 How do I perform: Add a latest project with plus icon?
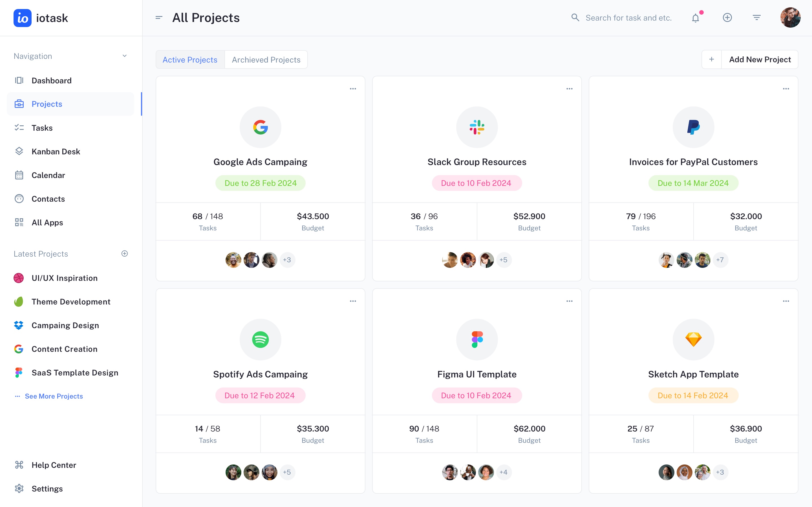tap(125, 253)
